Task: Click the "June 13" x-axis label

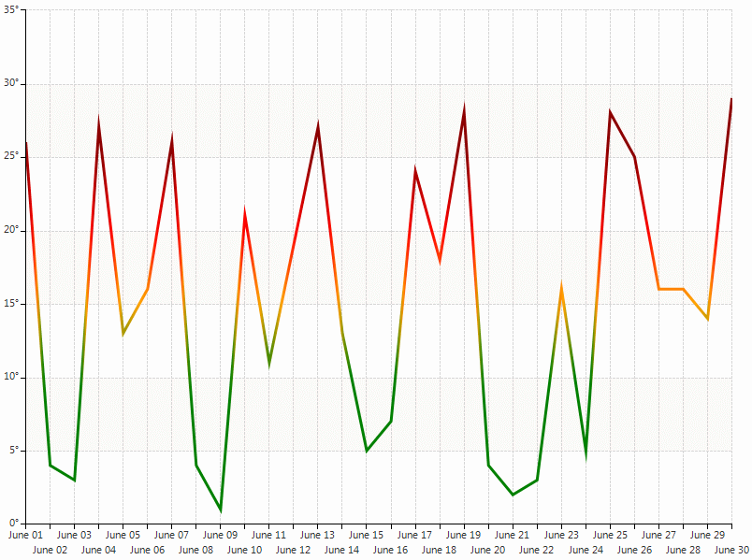Action: coord(318,535)
